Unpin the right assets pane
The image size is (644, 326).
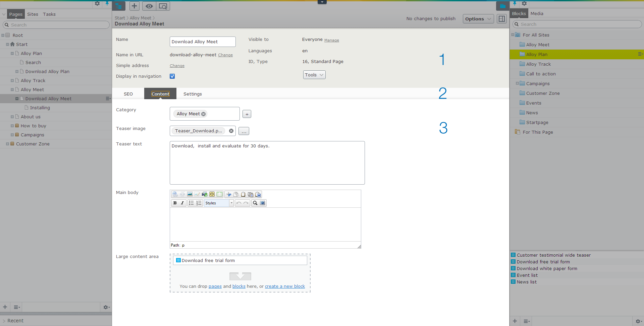(515, 4)
